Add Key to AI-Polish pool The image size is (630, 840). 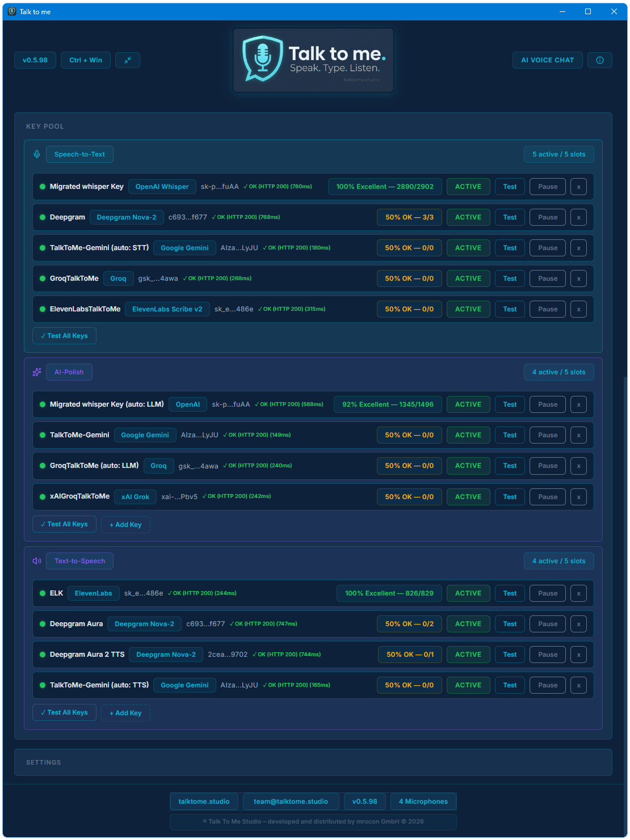tap(125, 525)
